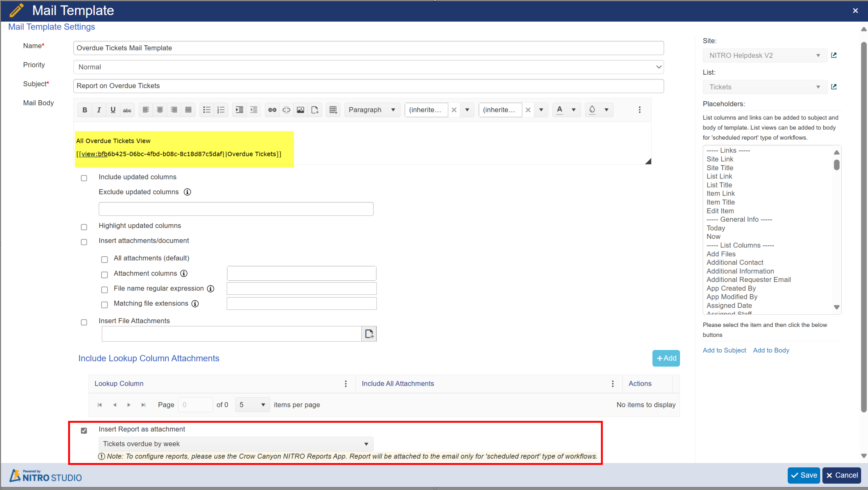Open Site in new window icon
The image size is (868, 490).
click(x=833, y=55)
